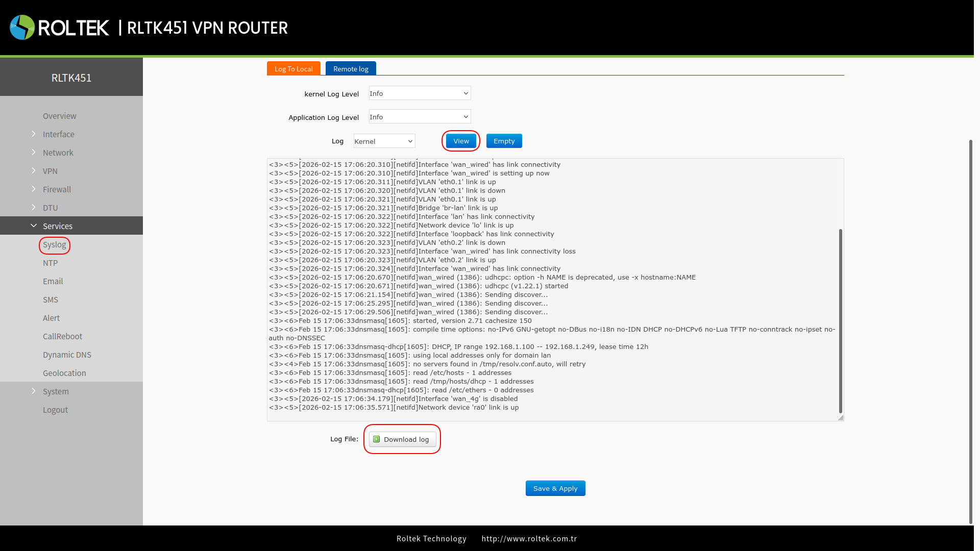The height and width of the screenshot is (551, 980).
Task: Click the Empty log button
Action: pyautogui.click(x=504, y=141)
